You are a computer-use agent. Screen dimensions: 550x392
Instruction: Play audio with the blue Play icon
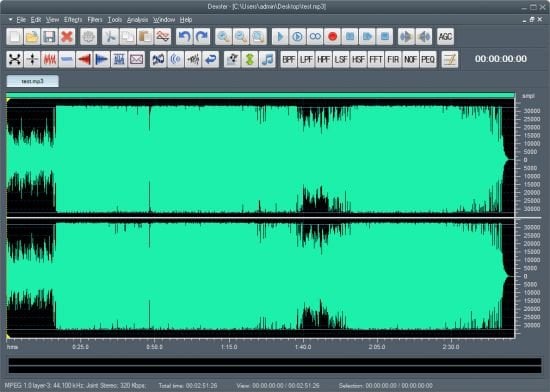pyautogui.click(x=280, y=36)
